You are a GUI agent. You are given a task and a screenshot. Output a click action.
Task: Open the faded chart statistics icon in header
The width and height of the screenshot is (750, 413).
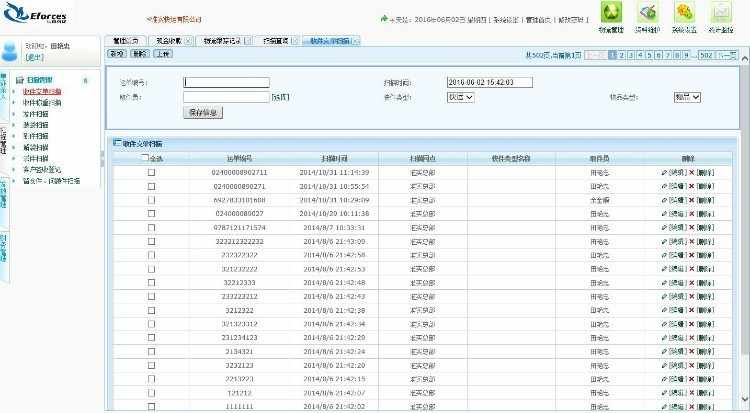coord(721,12)
